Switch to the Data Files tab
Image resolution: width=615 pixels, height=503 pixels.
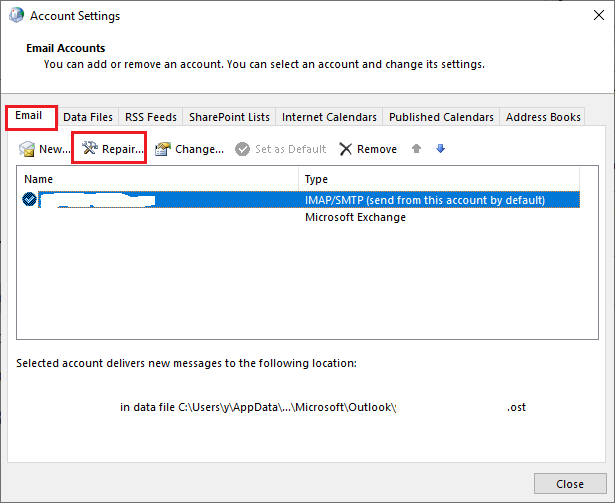(x=88, y=117)
